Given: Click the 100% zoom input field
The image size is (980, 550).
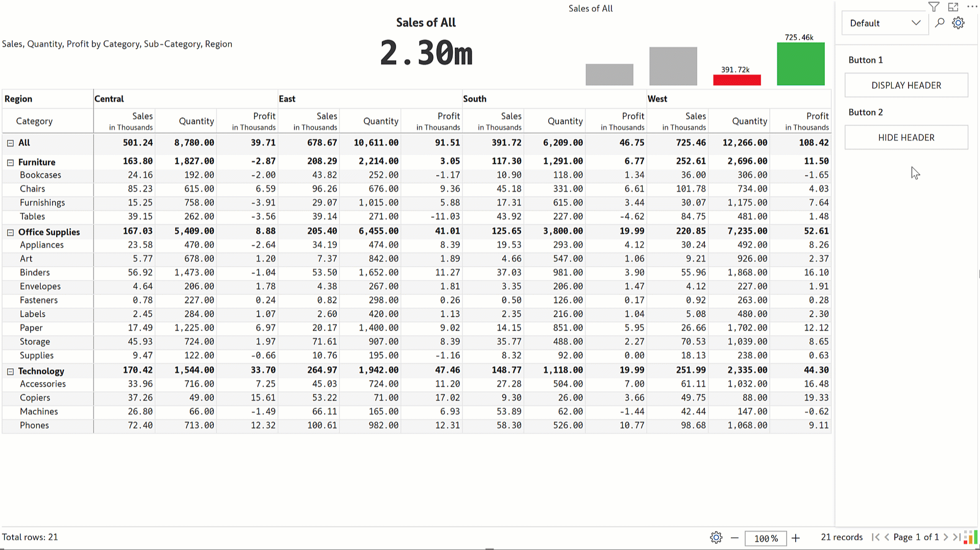Looking at the screenshot, I should [x=766, y=538].
